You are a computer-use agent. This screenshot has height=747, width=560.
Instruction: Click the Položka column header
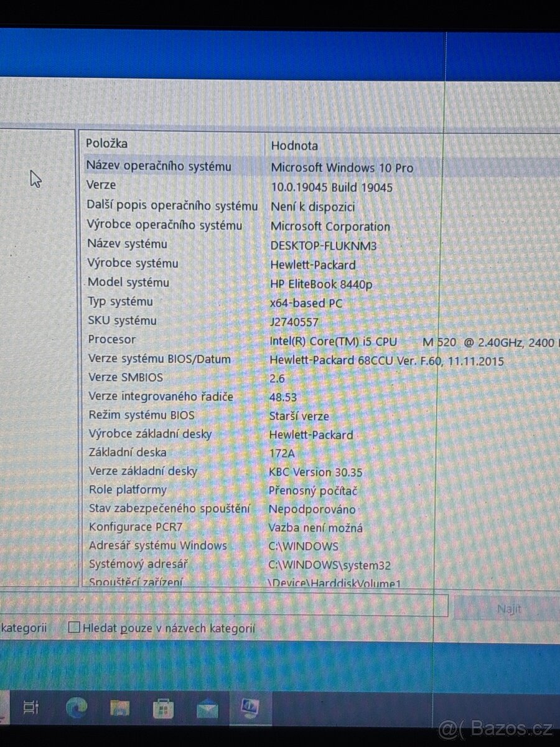pos(107,143)
